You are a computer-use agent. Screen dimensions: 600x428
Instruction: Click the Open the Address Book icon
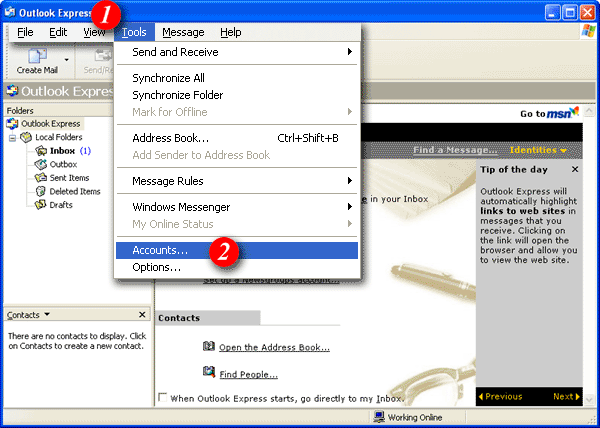point(209,347)
